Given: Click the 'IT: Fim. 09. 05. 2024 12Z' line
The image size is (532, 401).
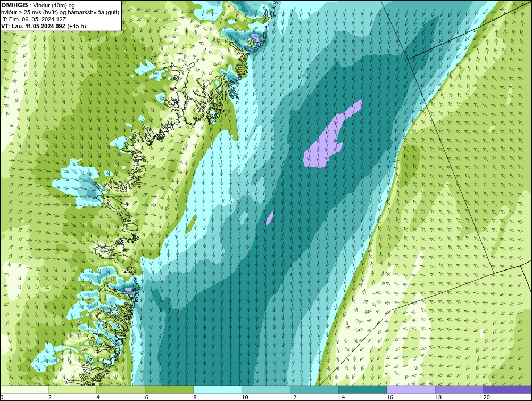Looking at the screenshot, I should [x=33, y=19].
